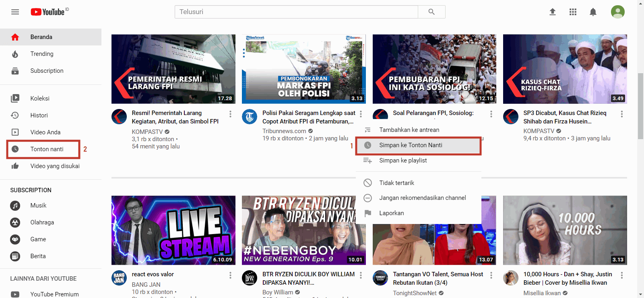The height and width of the screenshot is (298, 644).
Task: Open the 10.000 HOURS thumbnail
Action: [x=565, y=230]
